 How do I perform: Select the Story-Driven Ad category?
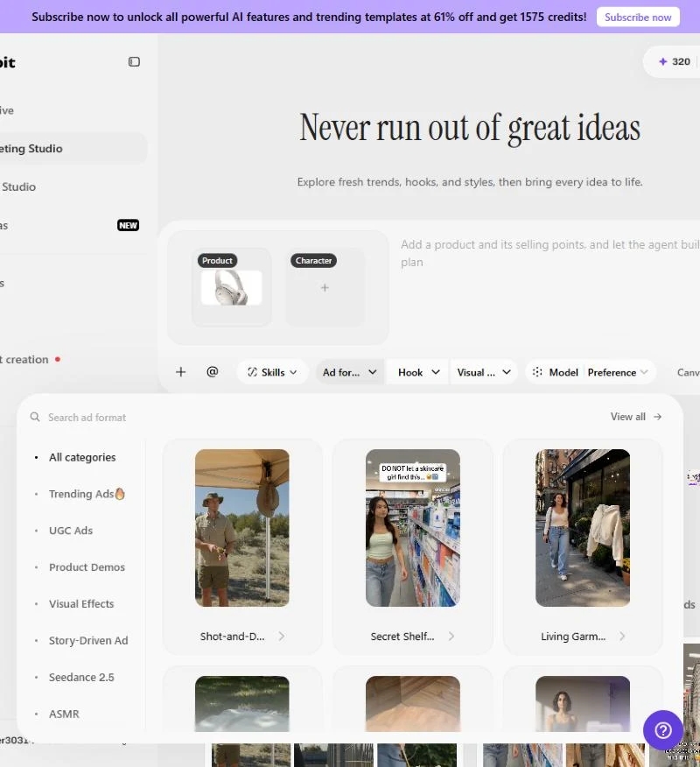(88, 641)
